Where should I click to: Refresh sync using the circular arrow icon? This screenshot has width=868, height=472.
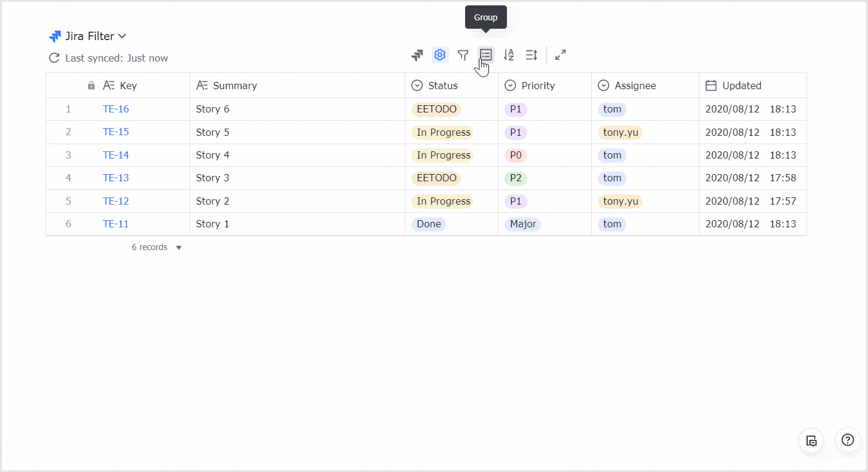coord(54,57)
